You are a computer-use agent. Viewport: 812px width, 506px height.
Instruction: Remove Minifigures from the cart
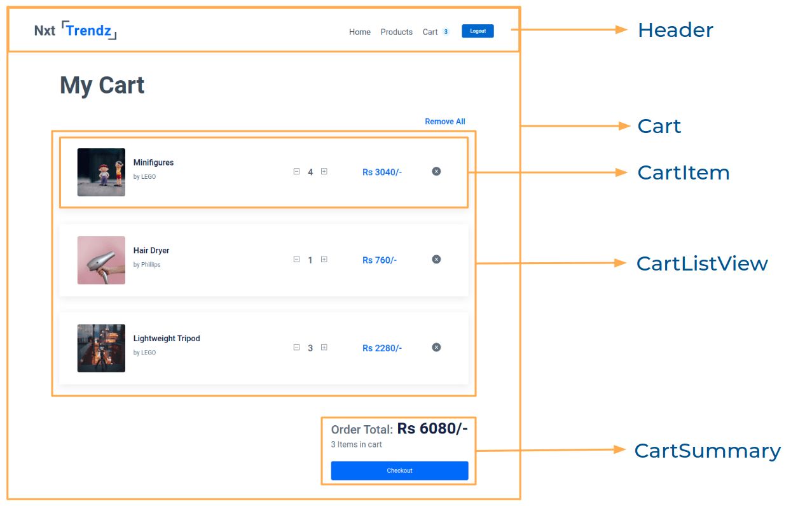436,171
